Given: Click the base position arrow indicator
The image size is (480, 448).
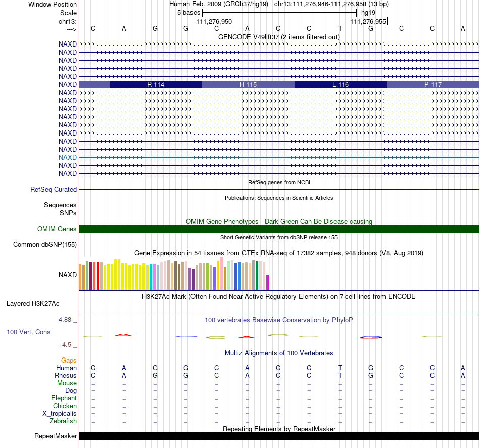Looking at the screenshot, I should [71, 29].
